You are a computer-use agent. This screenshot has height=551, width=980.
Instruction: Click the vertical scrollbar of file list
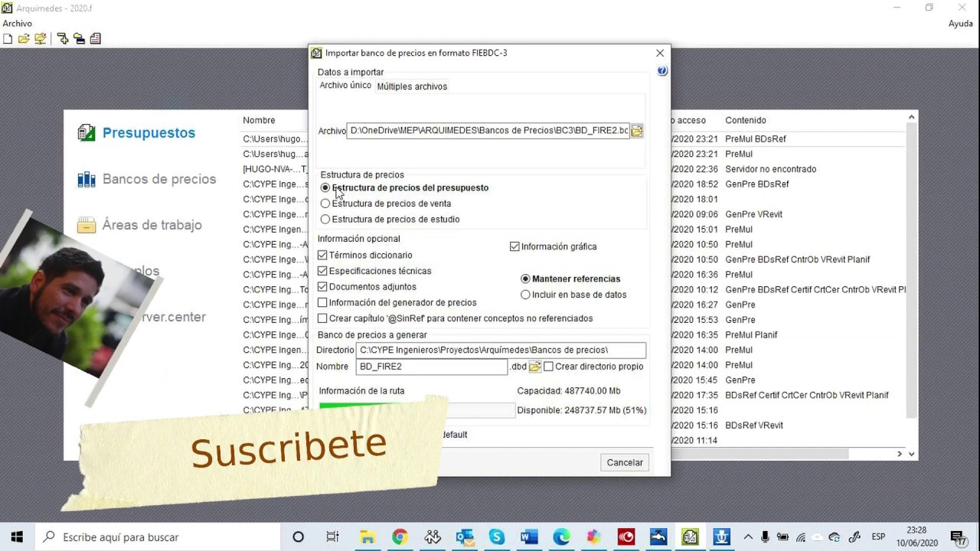tap(911, 272)
